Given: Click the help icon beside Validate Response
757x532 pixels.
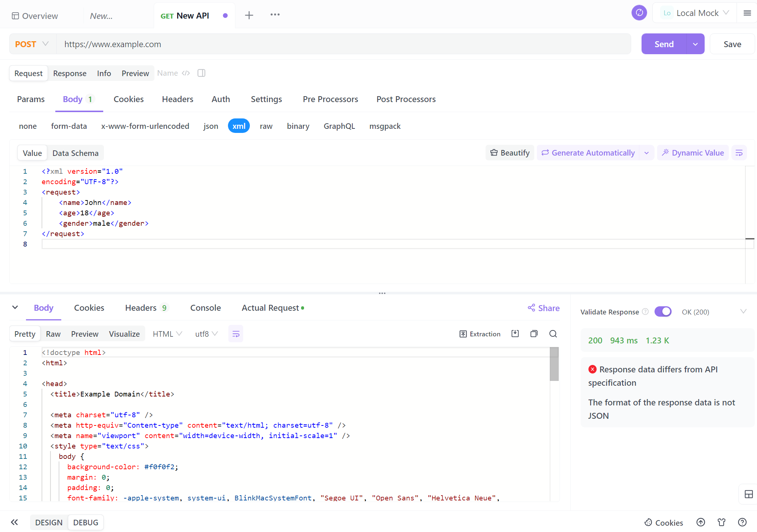Looking at the screenshot, I should point(645,312).
